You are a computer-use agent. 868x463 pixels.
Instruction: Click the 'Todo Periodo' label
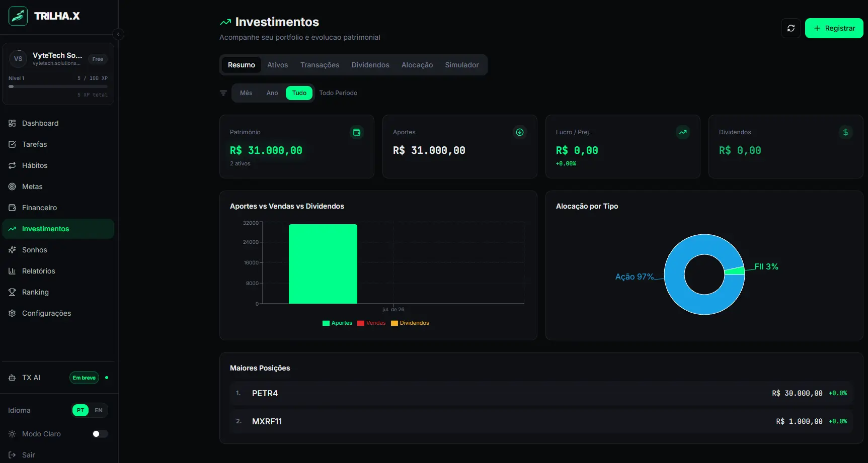coord(338,93)
